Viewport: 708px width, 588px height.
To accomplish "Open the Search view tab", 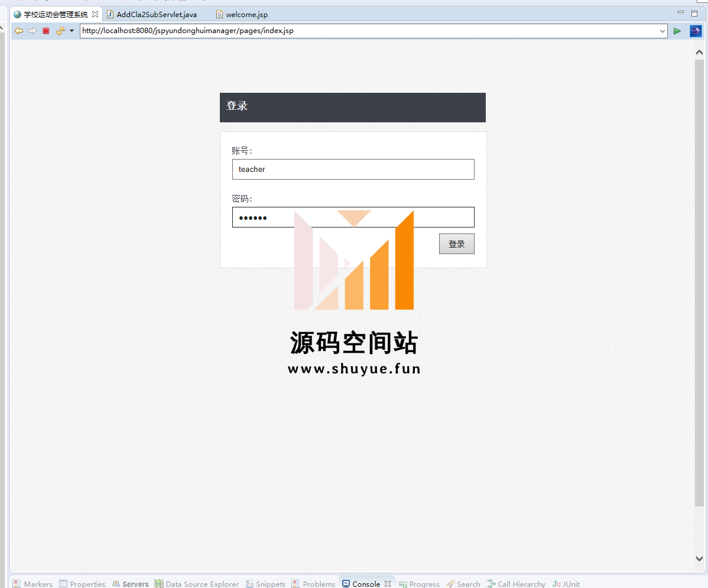I will coord(463,584).
